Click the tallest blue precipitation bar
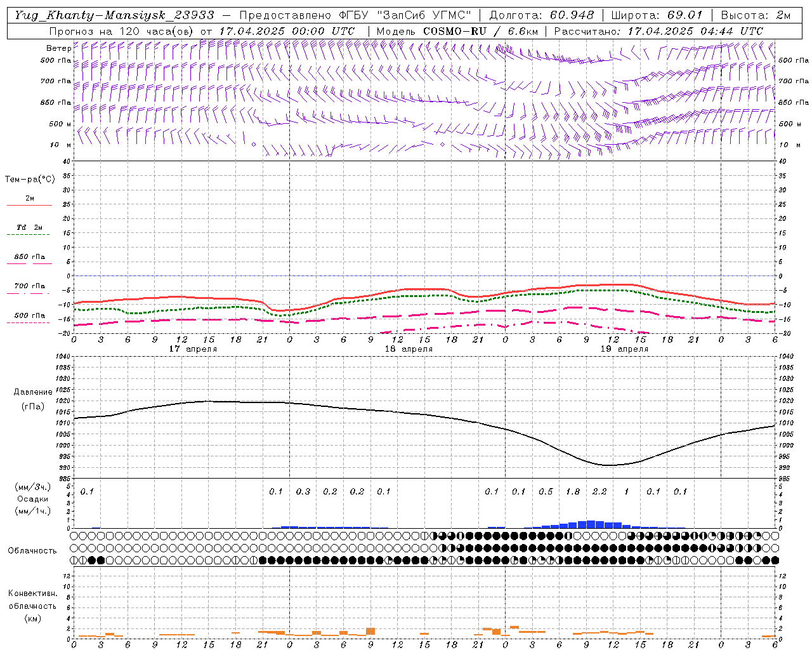 pos(591,524)
